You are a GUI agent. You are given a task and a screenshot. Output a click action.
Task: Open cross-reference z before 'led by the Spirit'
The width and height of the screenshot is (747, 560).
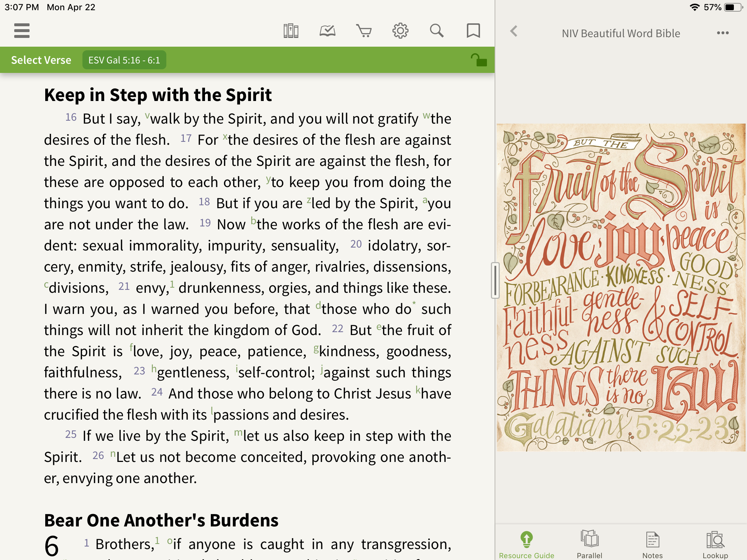[309, 201]
